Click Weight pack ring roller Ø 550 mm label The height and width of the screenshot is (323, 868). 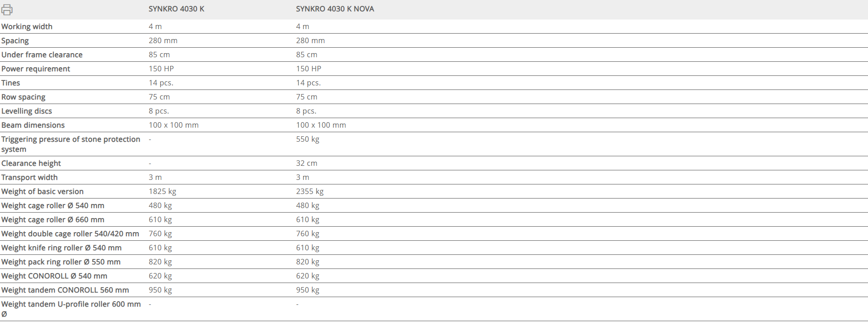point(61,262)
